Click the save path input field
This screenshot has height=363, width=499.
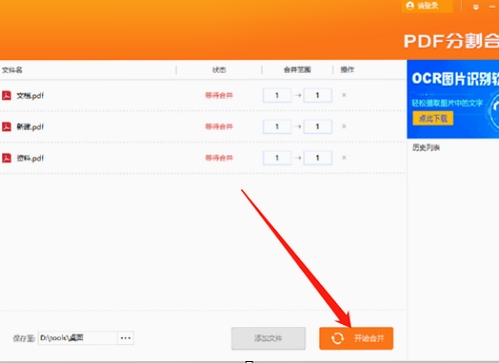[78, 338]
